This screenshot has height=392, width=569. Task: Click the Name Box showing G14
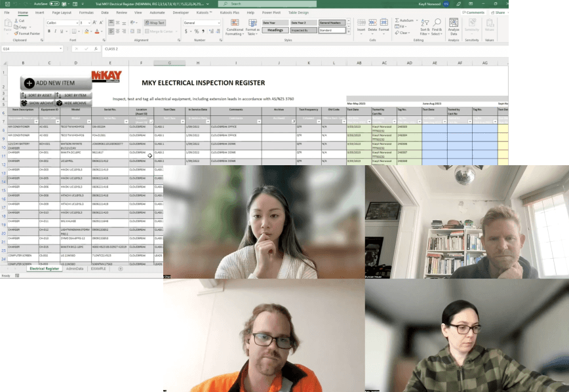pyautogui.click(x=32, y=49)
